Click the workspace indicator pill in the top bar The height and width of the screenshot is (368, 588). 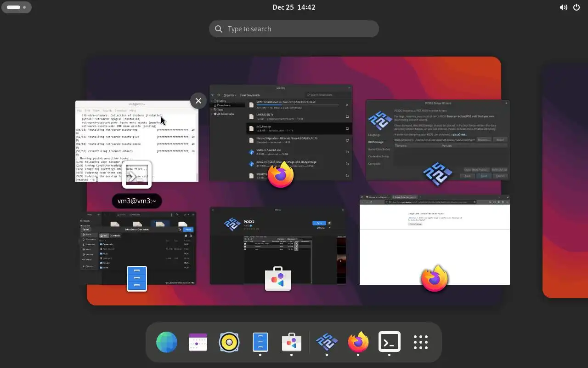click(x=17, y=7)
